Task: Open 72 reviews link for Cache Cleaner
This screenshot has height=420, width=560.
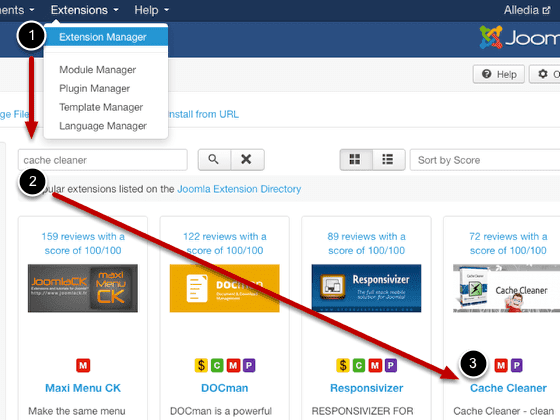Action: pyautogui.click(x=508, y=243)
